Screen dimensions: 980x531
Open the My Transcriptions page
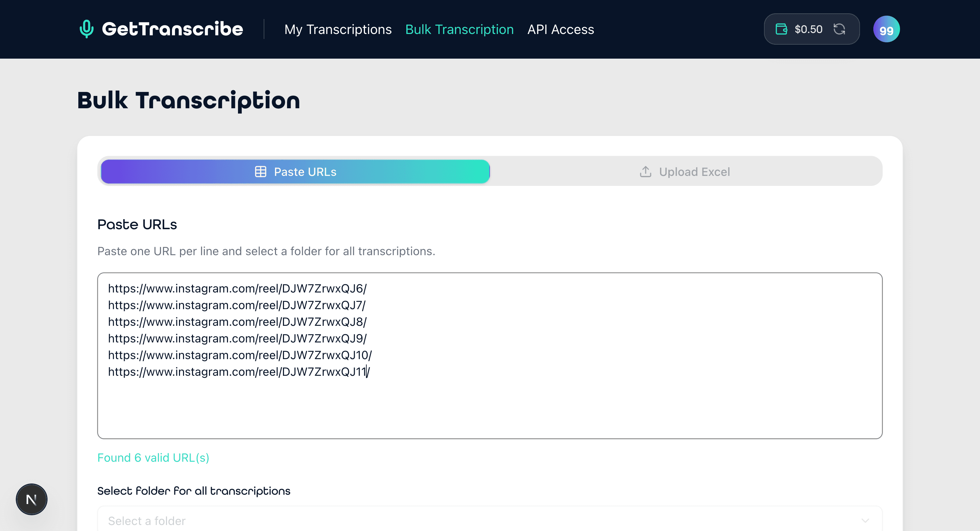point(338,29)
